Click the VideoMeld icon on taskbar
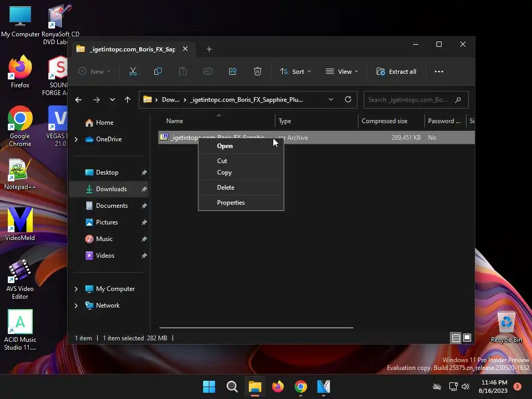Image resolution: width=532 pixels, height=399 pixels. [323, 387]
